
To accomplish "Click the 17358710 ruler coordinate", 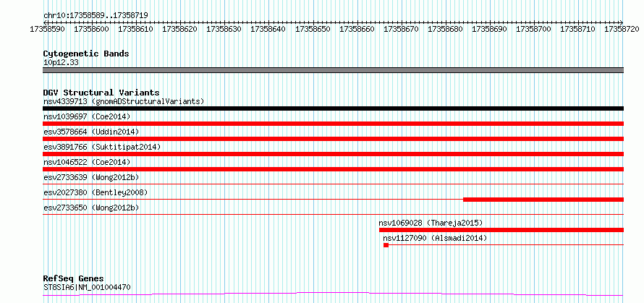I will click(578, 29).
